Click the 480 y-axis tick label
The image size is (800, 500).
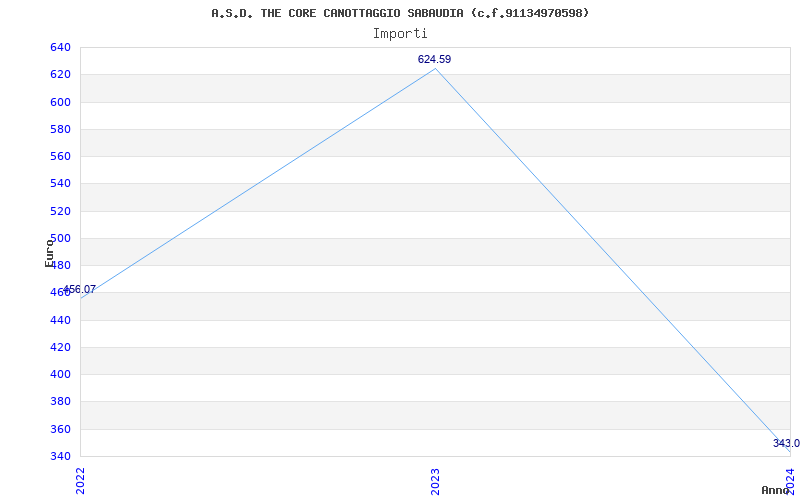pyautogui.click(x=60, y=265)
